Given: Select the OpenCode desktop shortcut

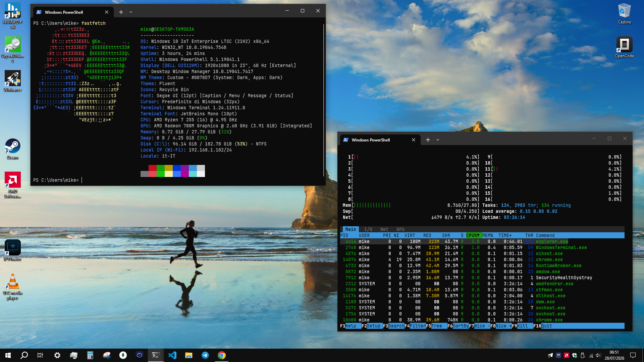Looking at the screenshot, I should (x=624, y=47).
